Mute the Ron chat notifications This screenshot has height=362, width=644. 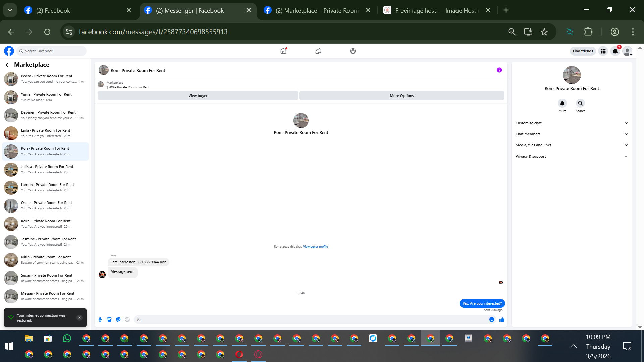[x=562, y=103]
